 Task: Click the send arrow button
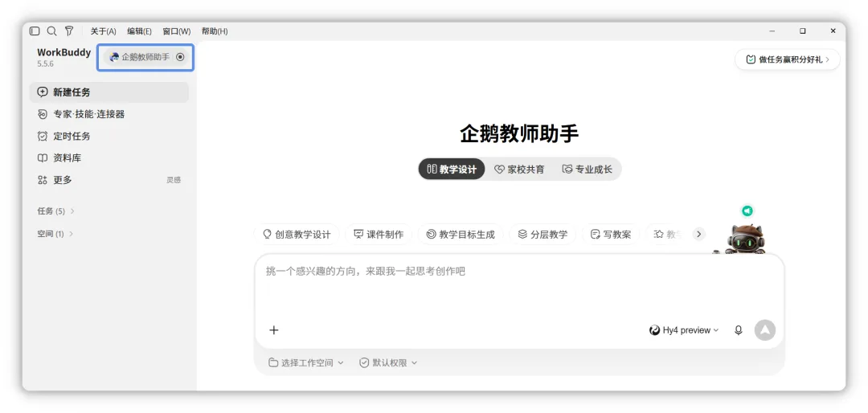[x=765, y=330]
